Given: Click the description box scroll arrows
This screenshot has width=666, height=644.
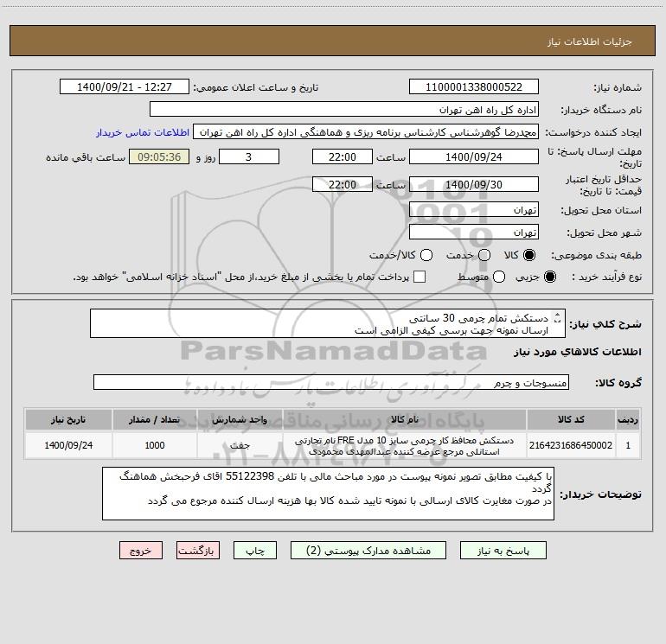Looking at the screenshot, I should point(558,317).
